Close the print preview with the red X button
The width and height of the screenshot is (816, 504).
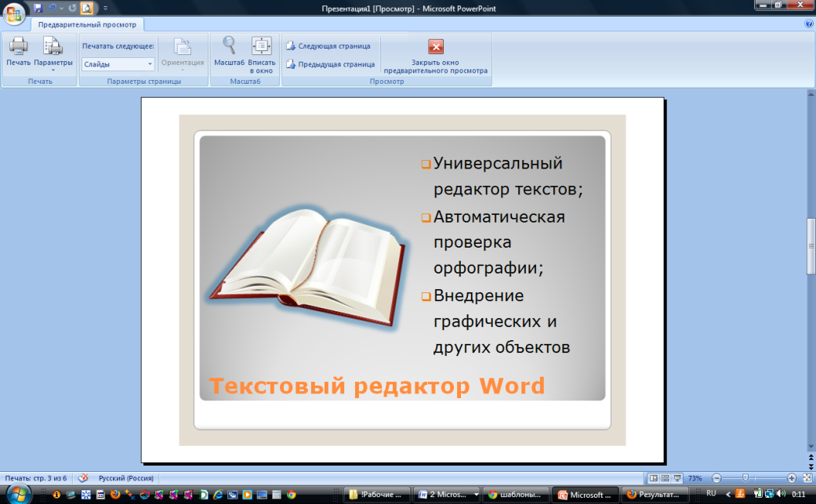coord(436,56)
